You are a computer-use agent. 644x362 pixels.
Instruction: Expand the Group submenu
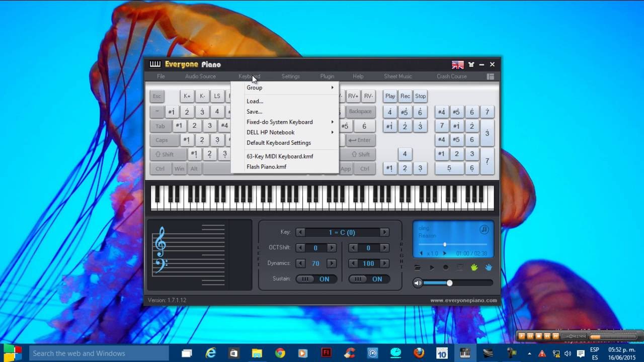(285, 87)
